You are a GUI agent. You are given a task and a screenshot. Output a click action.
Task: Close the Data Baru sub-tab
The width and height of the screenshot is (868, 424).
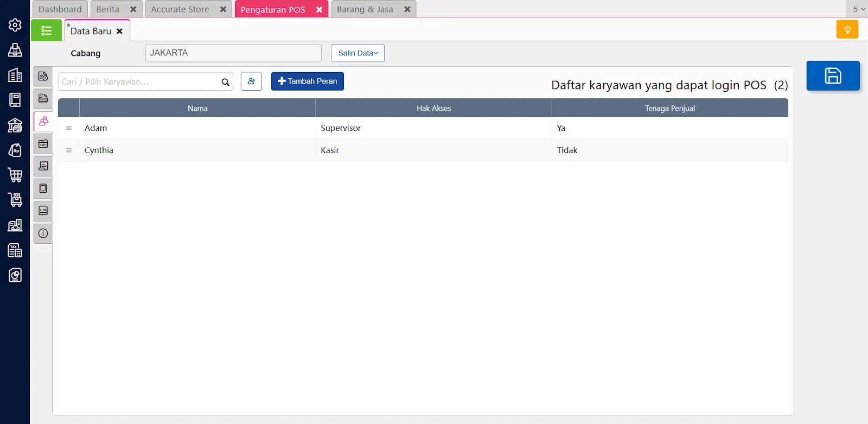[119, 31]
